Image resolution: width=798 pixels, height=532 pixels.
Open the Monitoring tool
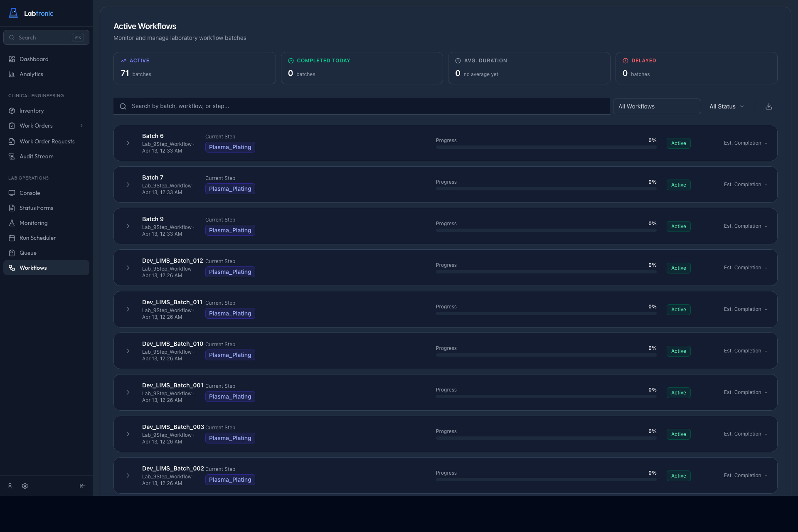pos(34,223)
